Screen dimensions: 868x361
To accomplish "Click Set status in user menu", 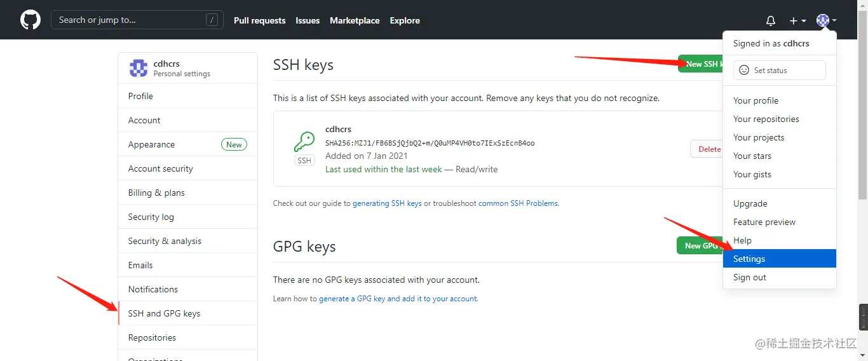I will click(x=780, y=71).
